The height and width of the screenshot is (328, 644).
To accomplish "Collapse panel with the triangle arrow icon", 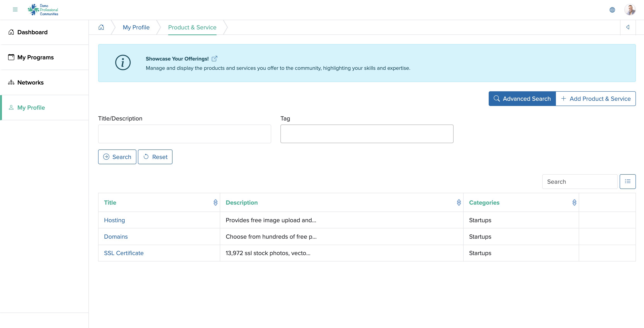I will 628,27.
